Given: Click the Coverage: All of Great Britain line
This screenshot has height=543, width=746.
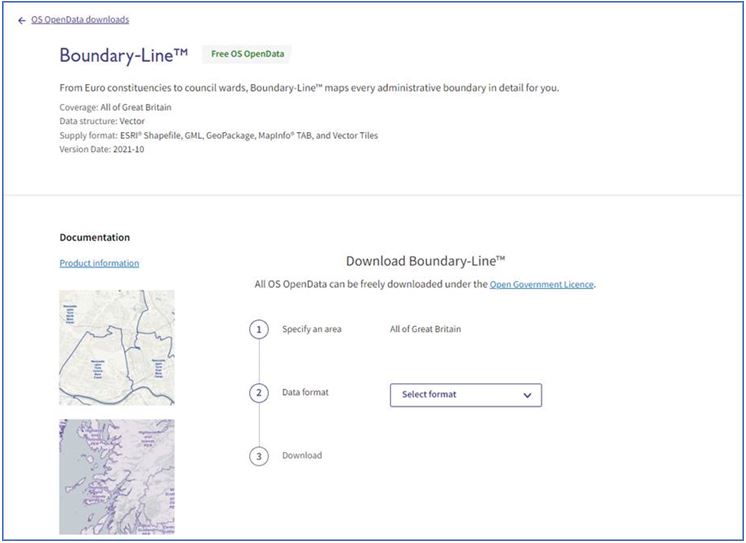Looking at the screenshot, I should click(116, 108).
